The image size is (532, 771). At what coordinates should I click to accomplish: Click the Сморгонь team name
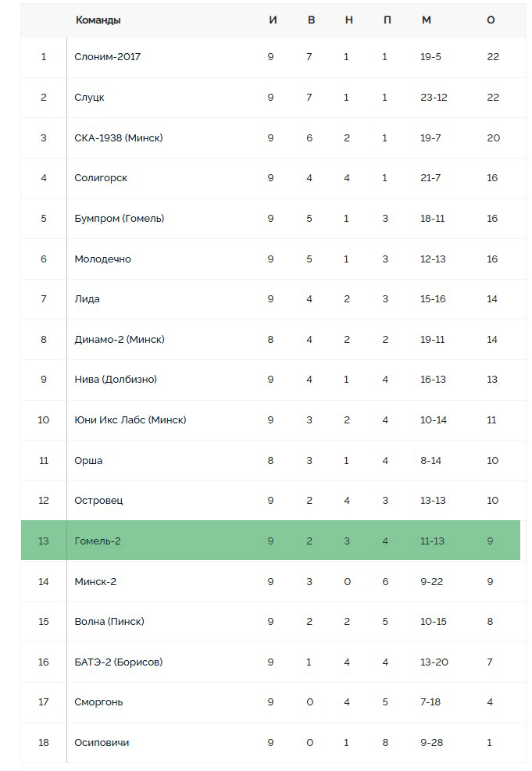(x=98, y=702)
